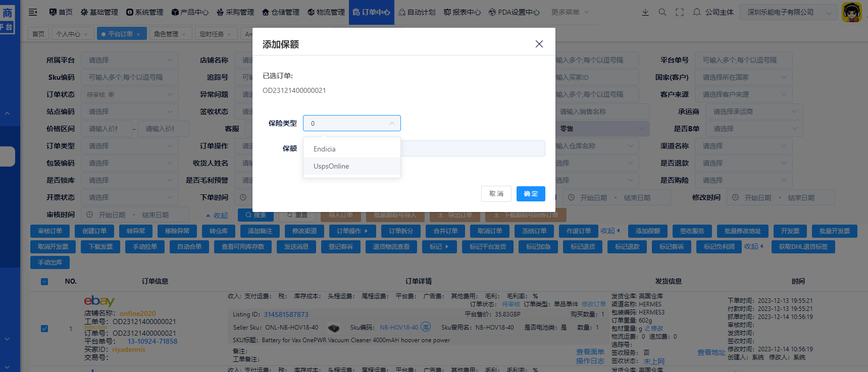Close the 个人中心 tab
Image resolution: width=868 pixels, height=372 pixels.
[x=86, y=34]
